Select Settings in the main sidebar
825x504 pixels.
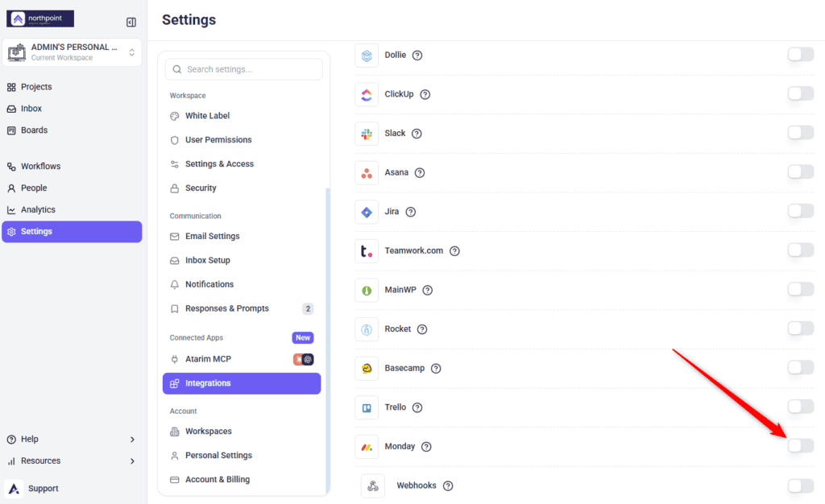[x=72, y=231]
